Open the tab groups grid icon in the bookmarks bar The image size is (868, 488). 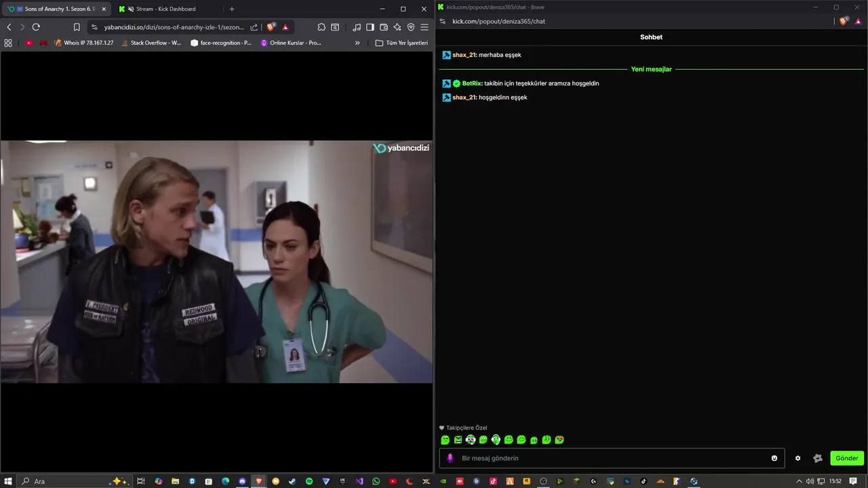(x=8, y=43)
